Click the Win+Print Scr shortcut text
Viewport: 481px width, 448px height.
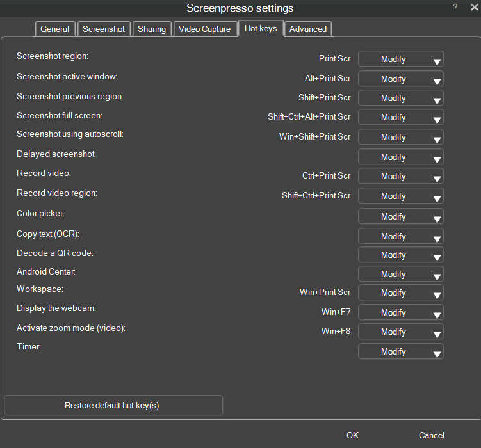tap(325, 292)
